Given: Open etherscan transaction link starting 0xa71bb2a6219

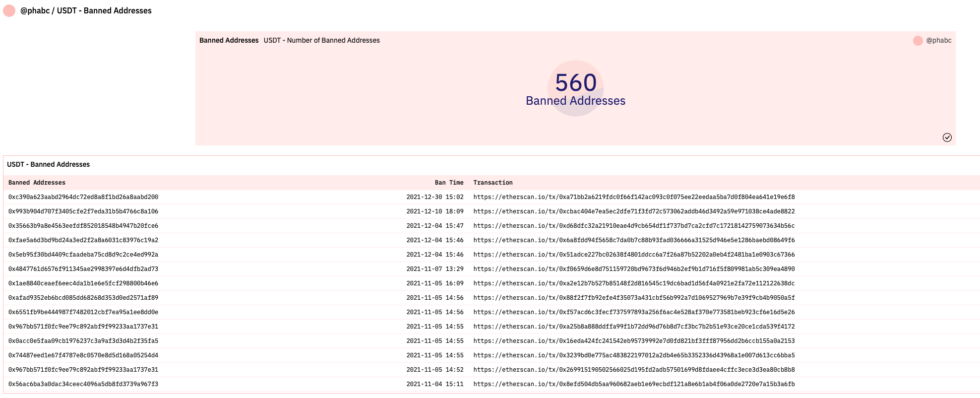Looking at the screenshot, I should click(x=634, y=197).
